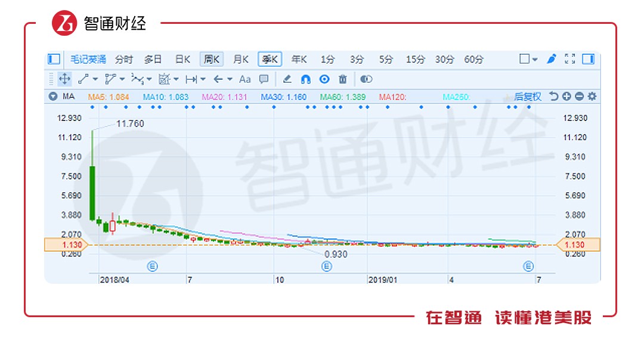This screenshot has width=644, height=344.
Task: Open the wave tool dropdown arrow
Action: coord(149,79)
